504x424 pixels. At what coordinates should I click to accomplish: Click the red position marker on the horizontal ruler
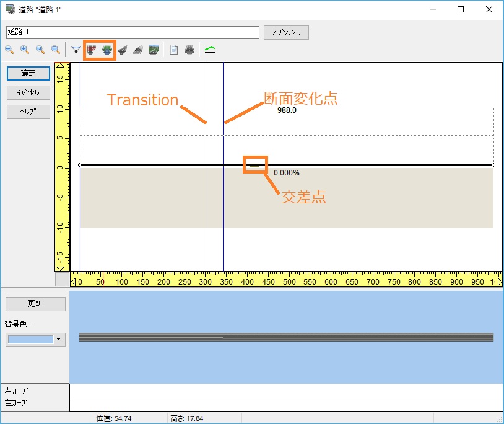tap(103, 279)
